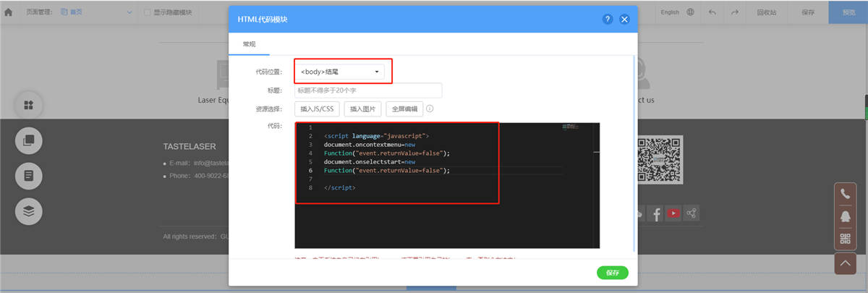Open the modules grid icon in left sidebar

tap(29, 105)
